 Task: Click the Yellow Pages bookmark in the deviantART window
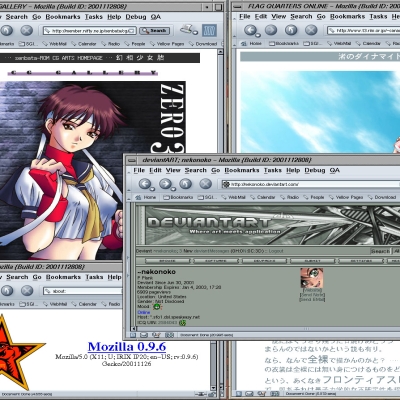tap(346, 197)
